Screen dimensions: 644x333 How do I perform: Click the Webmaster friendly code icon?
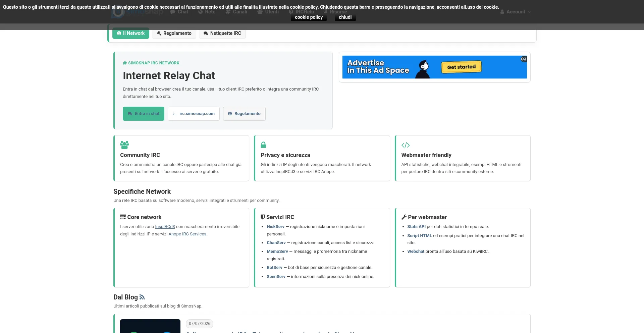coord(406,145)
